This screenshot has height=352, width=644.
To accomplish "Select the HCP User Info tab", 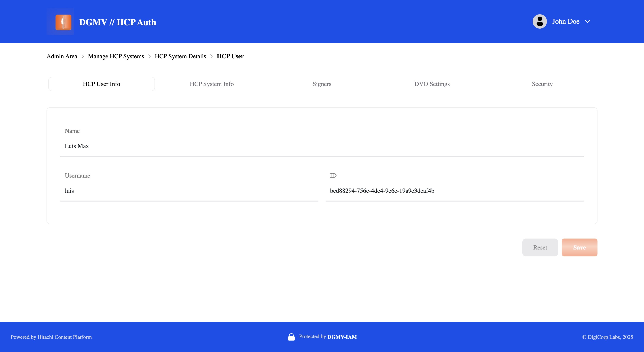I will click(102, 84).
